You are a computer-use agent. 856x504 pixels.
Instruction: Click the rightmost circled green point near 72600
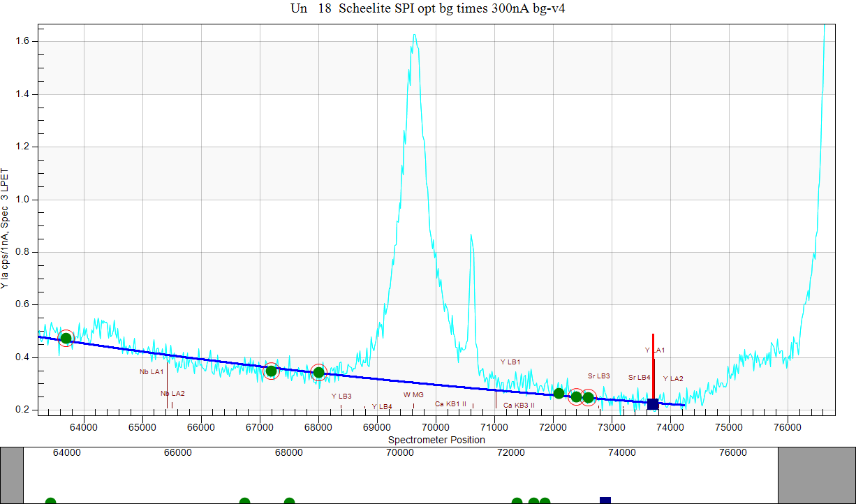(589, 397)
